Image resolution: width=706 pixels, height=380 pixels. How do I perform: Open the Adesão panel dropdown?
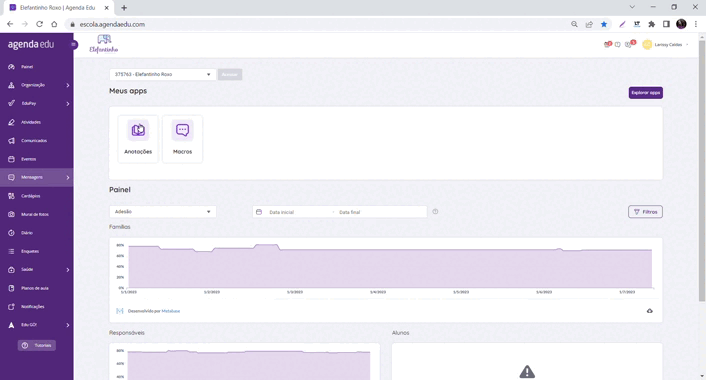pos(163,212)
